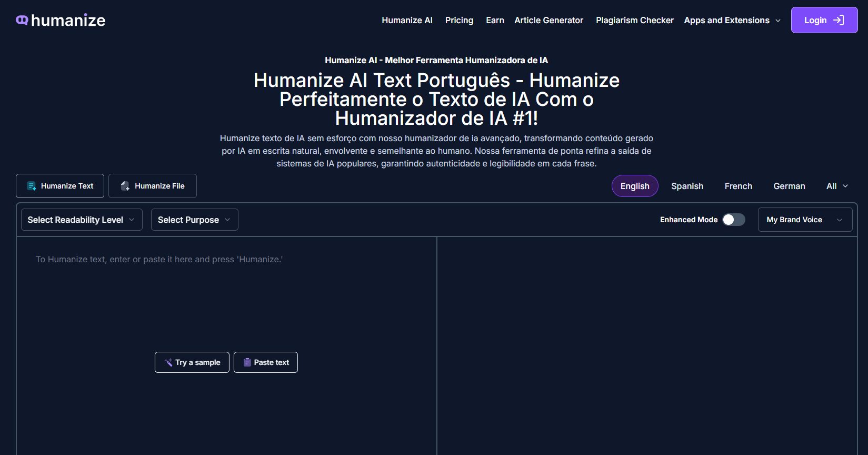Click subtitle 'Humanize AI - Melhor Ferramenta Humanizadora de IA'
This screenshot has height=455, width=868.
(x=436, y=60)
